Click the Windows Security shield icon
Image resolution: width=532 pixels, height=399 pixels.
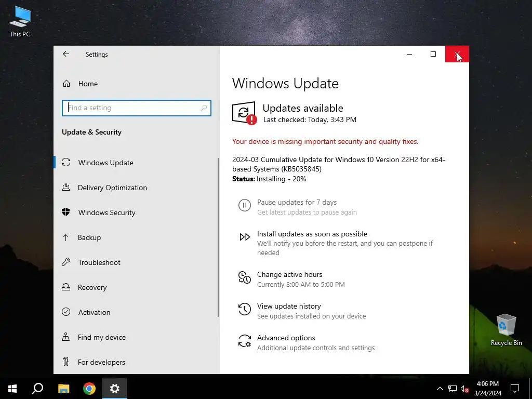click(66, 212)
